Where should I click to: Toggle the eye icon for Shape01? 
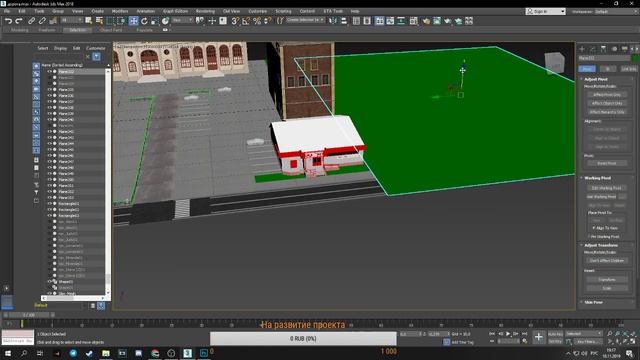(x=50, y=282)
